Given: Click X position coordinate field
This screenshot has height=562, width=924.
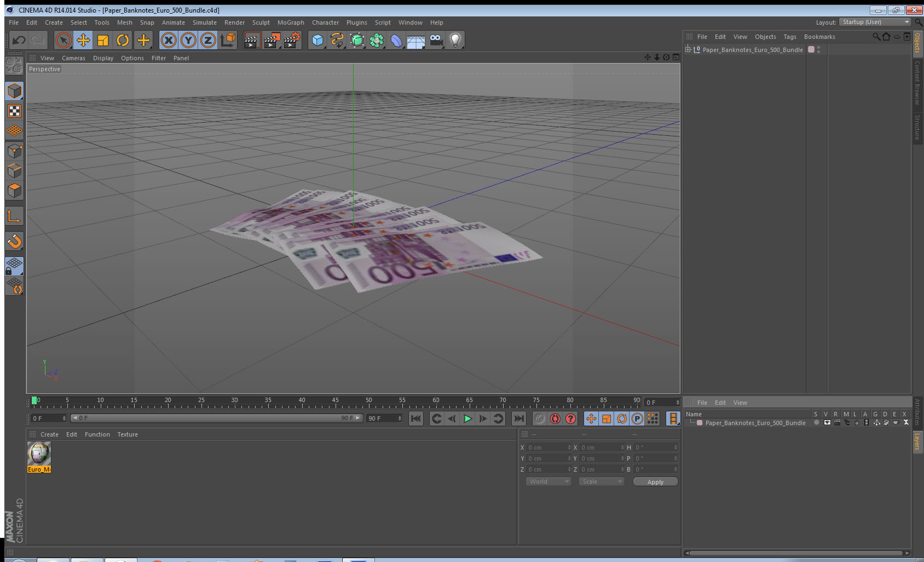Looking at the screenshot, I should [x=548, y=448].
